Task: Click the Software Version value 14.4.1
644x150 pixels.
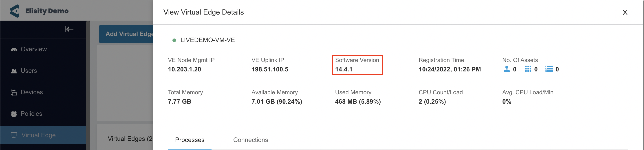Action: [x=344, y=69]
